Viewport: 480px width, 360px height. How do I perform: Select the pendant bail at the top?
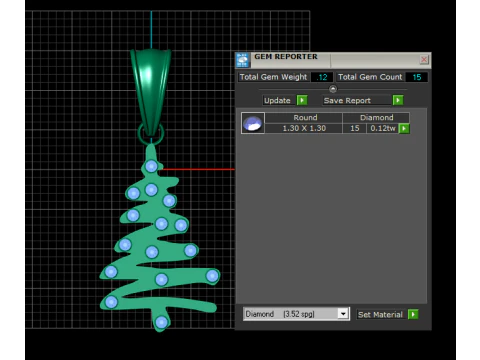pyautogui.click(x=151, y=92)
